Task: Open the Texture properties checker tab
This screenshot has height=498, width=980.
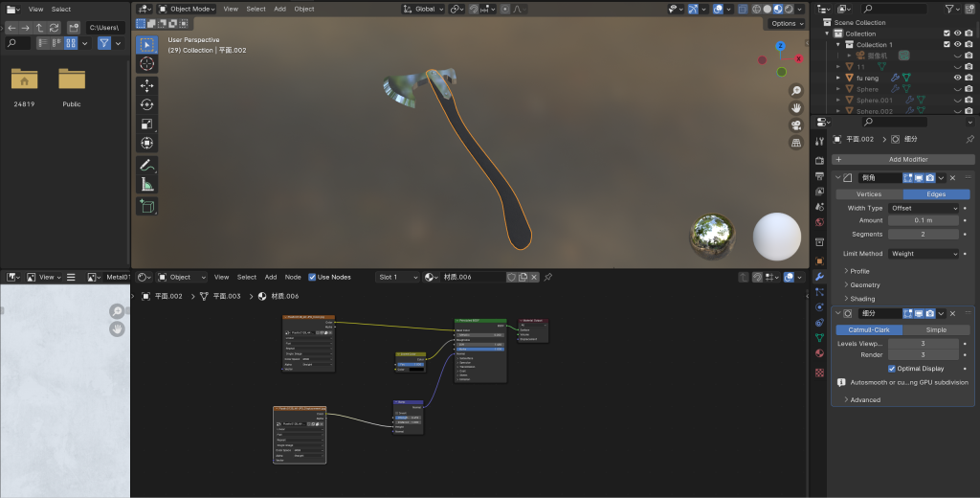Action: click(x=819, y=373)
